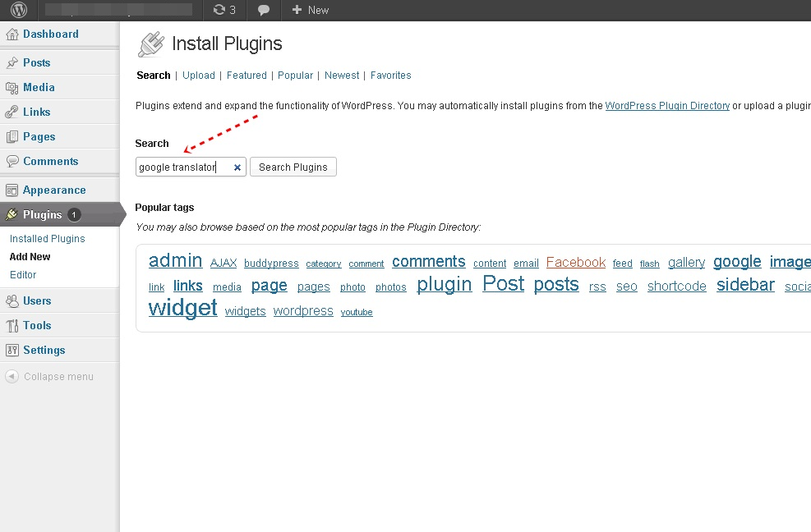Browse the Post tag
This screenshot has width=811, height=532.
point(503,283)
